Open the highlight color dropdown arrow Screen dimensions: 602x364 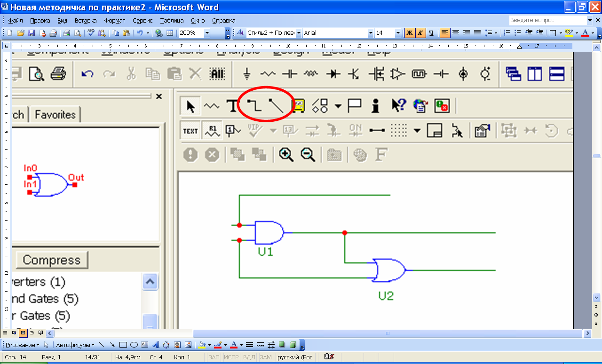(576, 33)
